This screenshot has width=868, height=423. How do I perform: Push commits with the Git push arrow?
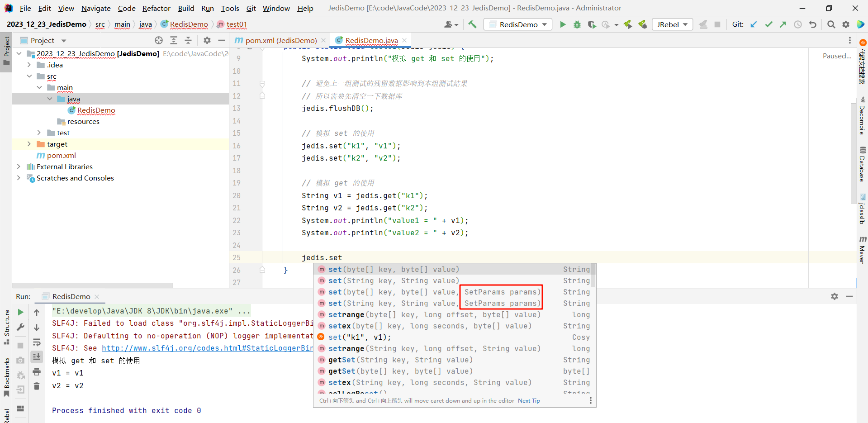point(783,24)
